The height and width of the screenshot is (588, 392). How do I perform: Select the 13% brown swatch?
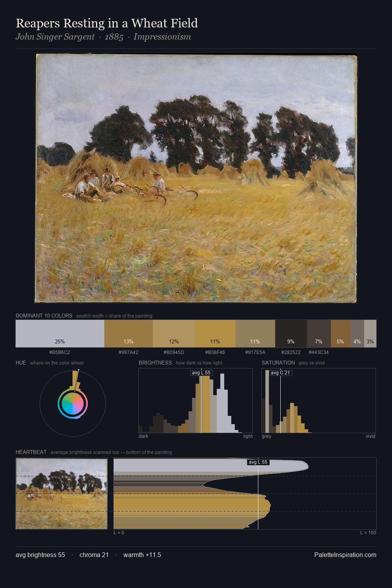[x=129, y=334]
